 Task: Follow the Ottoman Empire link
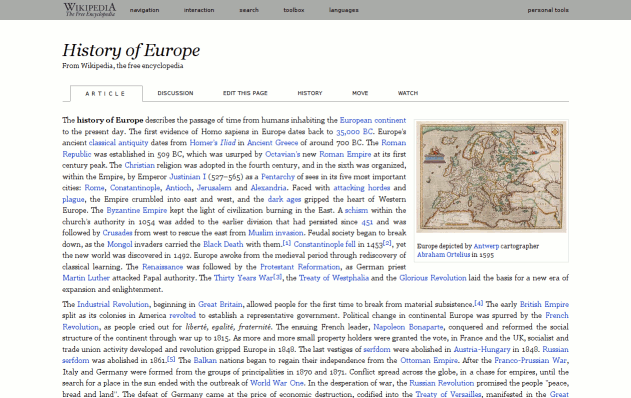click(429, 361)
